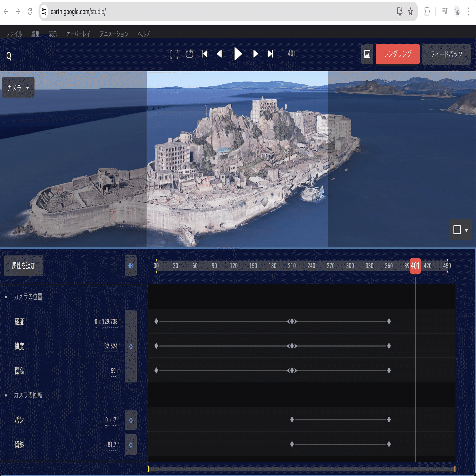Select first keyframe on 経度 track
The width and height of the screenshot is (476, 476).
(156, 321)
